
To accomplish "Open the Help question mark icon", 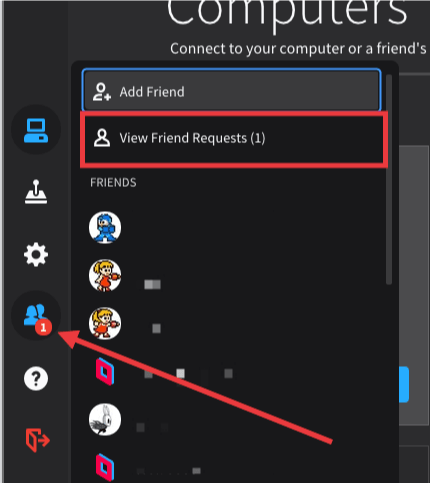I will pos(36,378).
